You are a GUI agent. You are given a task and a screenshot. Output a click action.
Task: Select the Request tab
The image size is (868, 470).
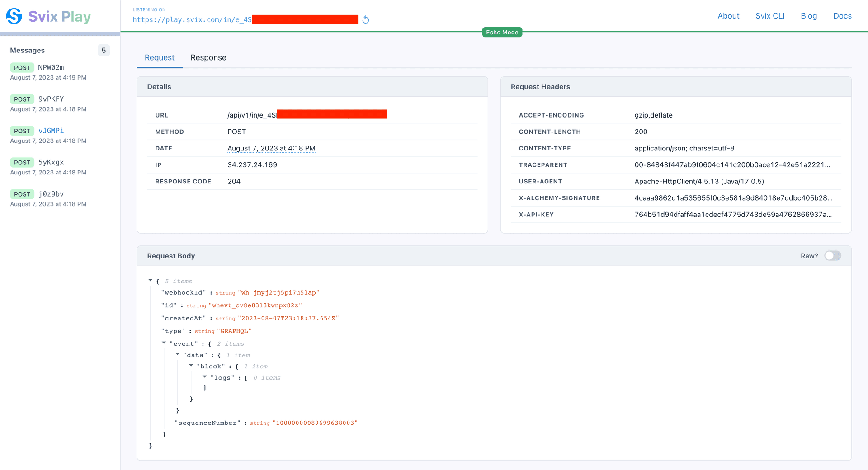click(159, 58)
